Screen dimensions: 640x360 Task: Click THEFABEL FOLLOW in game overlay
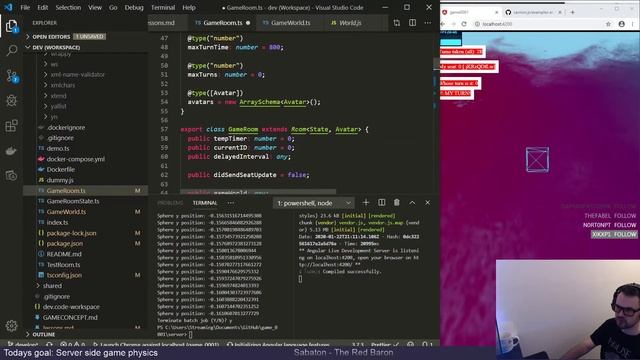tap(610, 216)
